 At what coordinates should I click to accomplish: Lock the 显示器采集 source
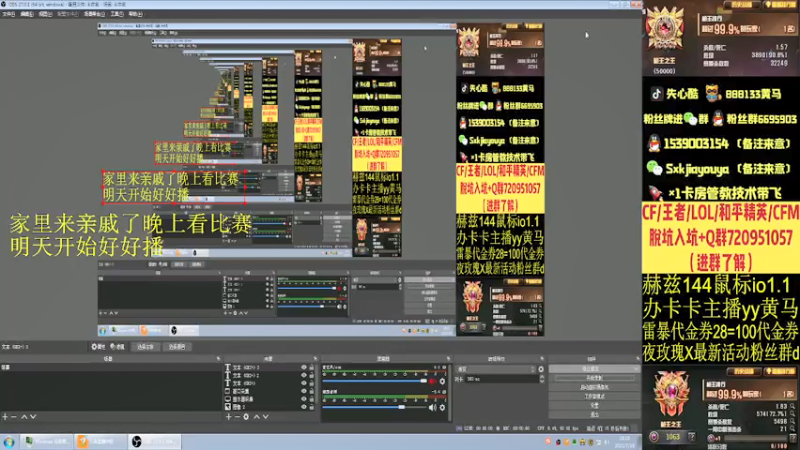(312, 399)
